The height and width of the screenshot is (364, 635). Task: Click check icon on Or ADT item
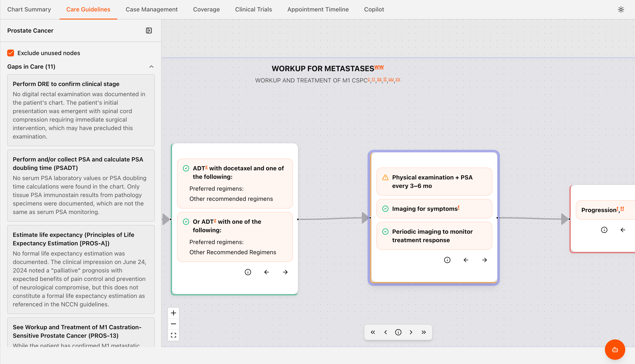coord(186,221)
